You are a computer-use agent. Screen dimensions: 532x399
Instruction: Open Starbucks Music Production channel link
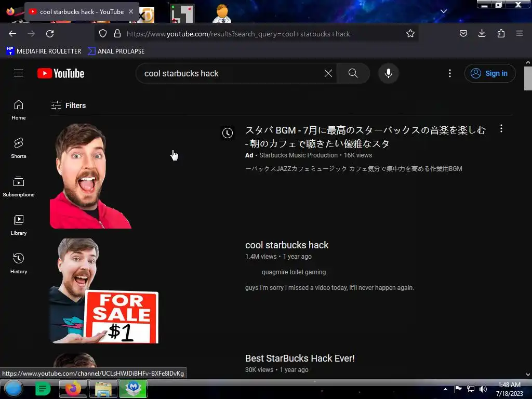point(298,155)
